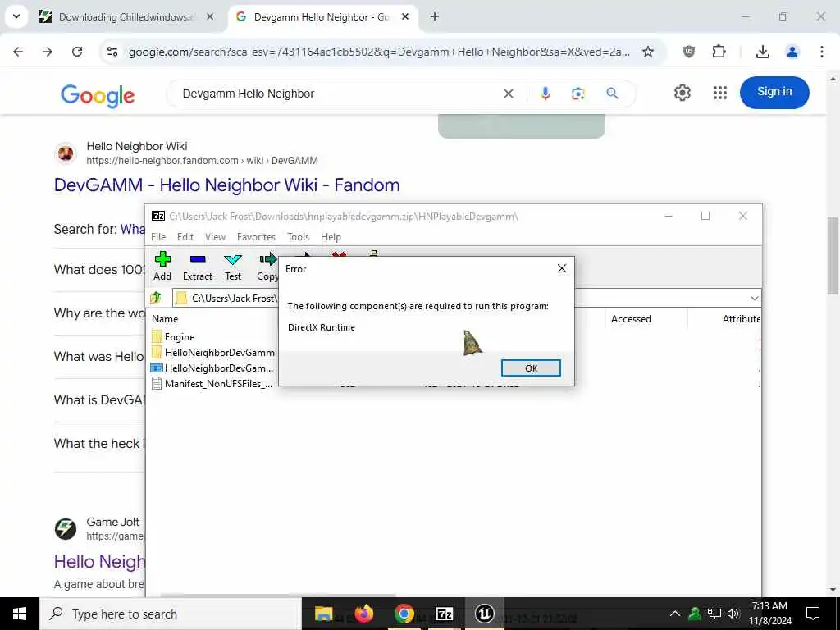Image resolution: width=840 pixels, height=630 pixels.
Task: Switch to Chrome in the taskbar
Action: [x=404, y=614]
